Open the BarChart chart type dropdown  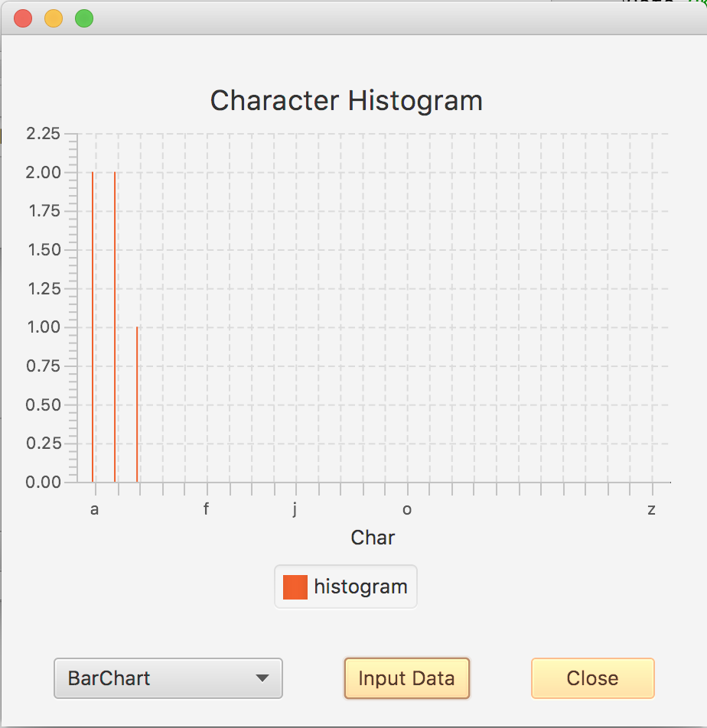click(x=168, y=678)
